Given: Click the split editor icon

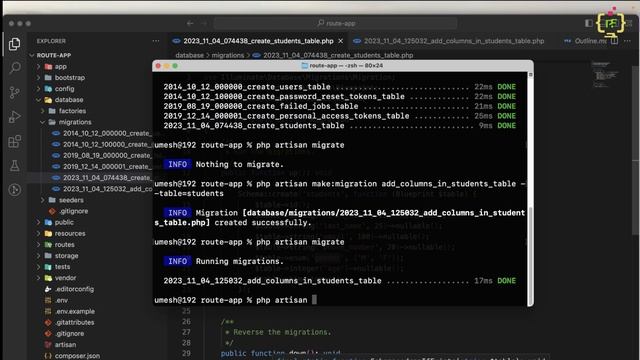Looking at the screenshot, I should click(x=614, y=41).
